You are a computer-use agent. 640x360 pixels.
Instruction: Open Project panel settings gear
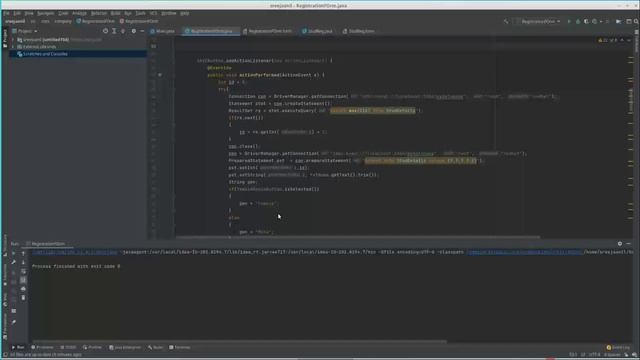pyautogui.click(x=133, y=31)
